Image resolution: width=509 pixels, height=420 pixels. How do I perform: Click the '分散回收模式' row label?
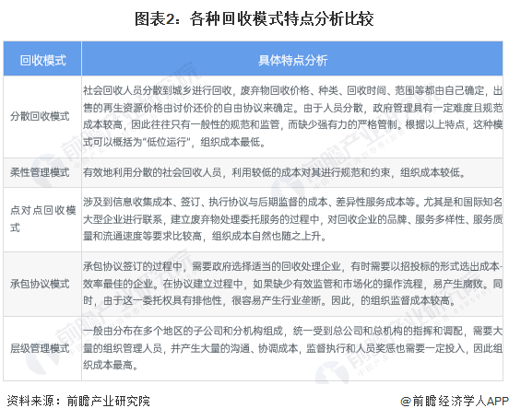(40, 116)
